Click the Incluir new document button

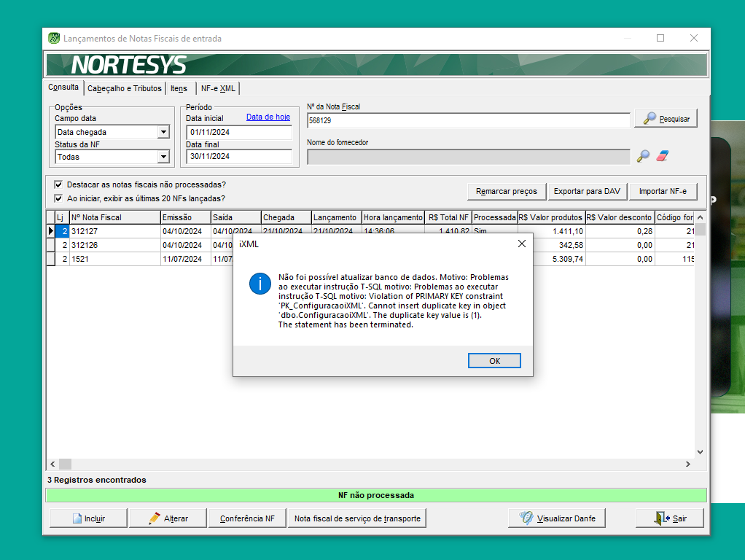pyautogui.click(x=88, y=518)
